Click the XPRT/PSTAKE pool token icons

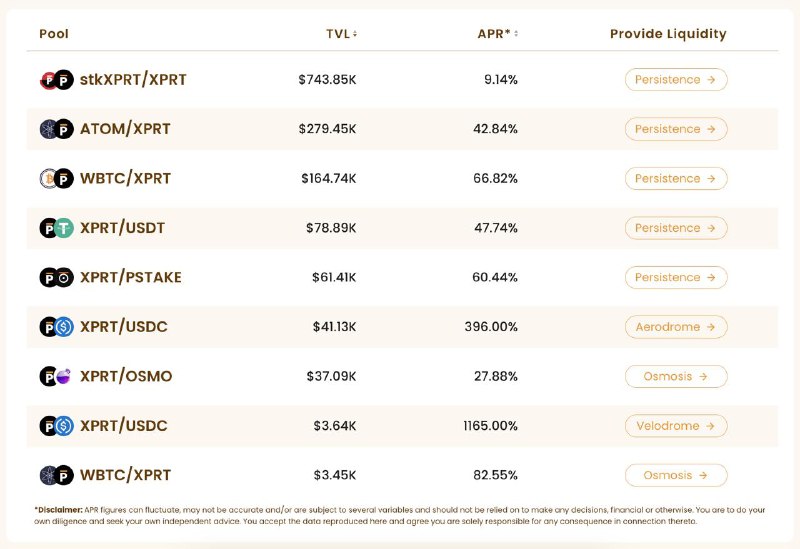(57, 278)
